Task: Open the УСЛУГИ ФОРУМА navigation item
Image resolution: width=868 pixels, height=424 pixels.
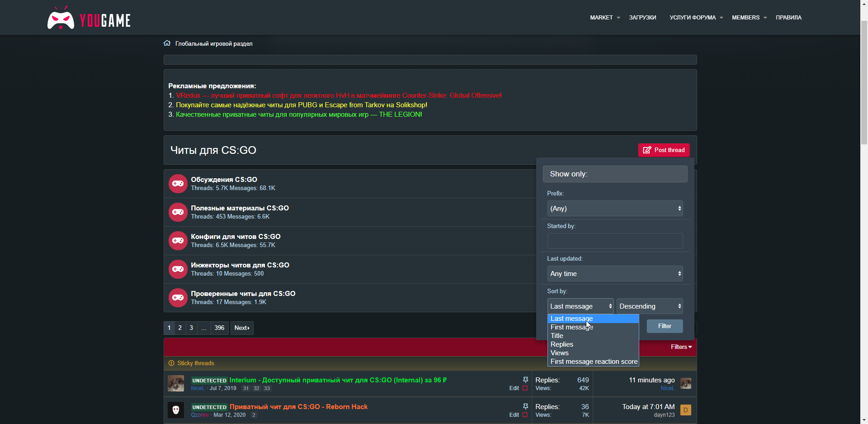Action: click(693, 18)
